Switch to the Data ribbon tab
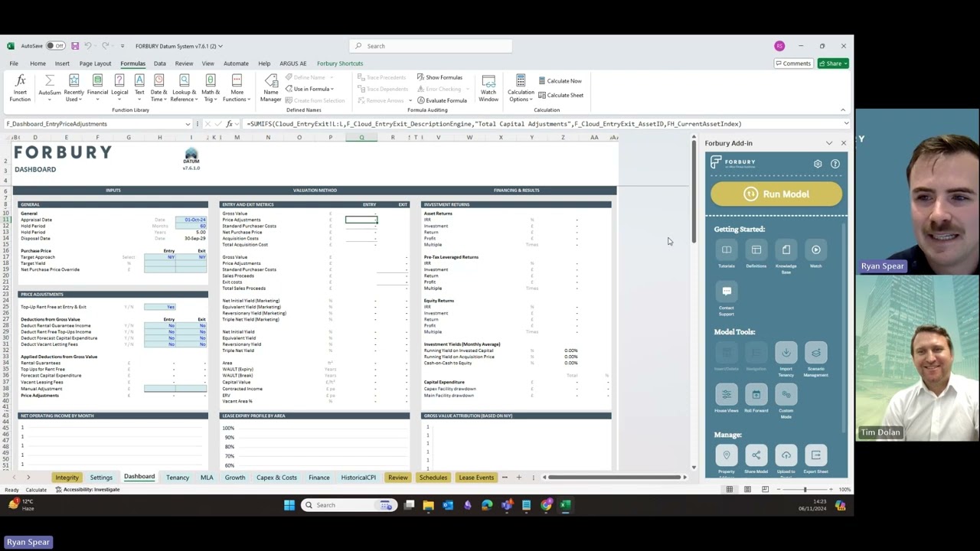The height and width of the screenshot is (551, 980). 159,64
